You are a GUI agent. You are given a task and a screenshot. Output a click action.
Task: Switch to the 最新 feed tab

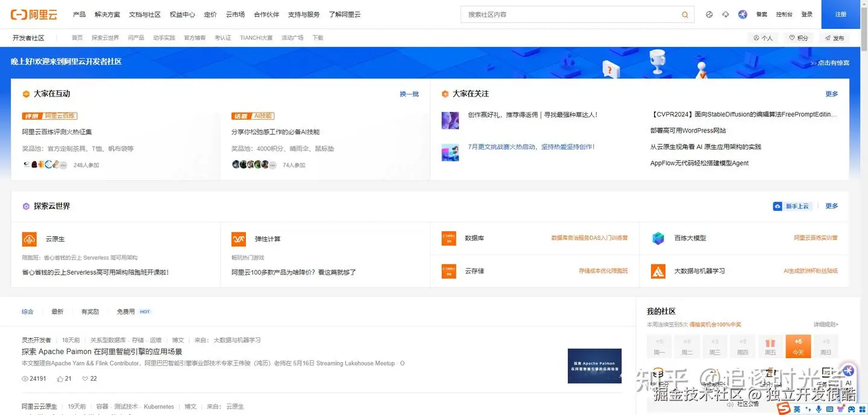(x=57, y=312)
